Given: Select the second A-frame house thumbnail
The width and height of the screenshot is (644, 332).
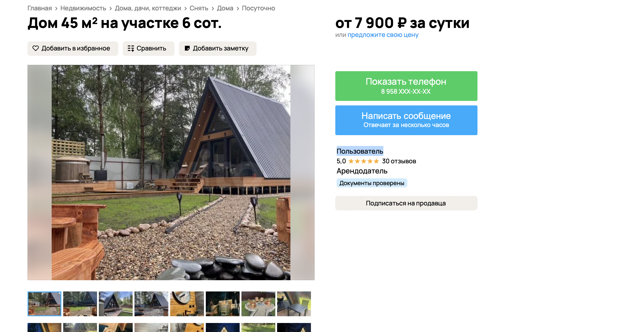Looking at the screenshot, I should click(x=80, y=304).
